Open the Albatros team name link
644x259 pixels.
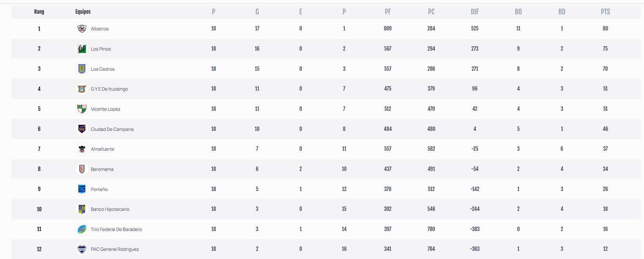pos(100,29)
